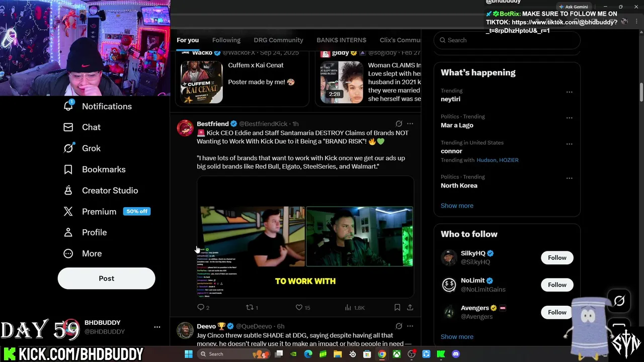The height and width of the screenshot is (362, 644).
Task: Open File Explorer from the taskbar
Action: click(338, 354)
